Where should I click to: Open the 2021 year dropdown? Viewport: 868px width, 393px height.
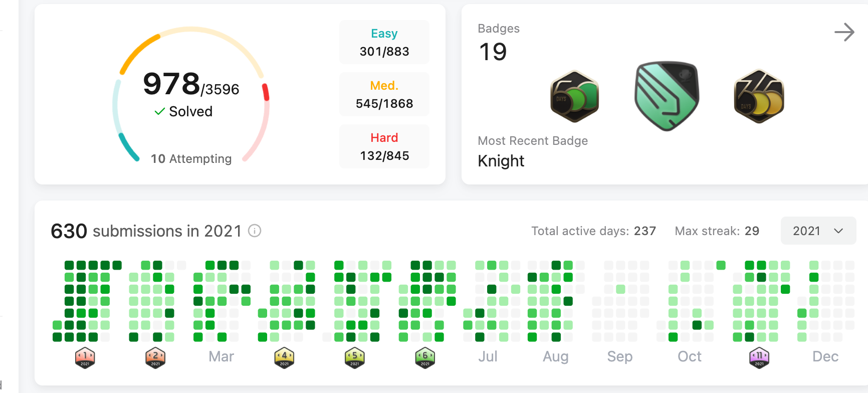click(x=818, y=231)
